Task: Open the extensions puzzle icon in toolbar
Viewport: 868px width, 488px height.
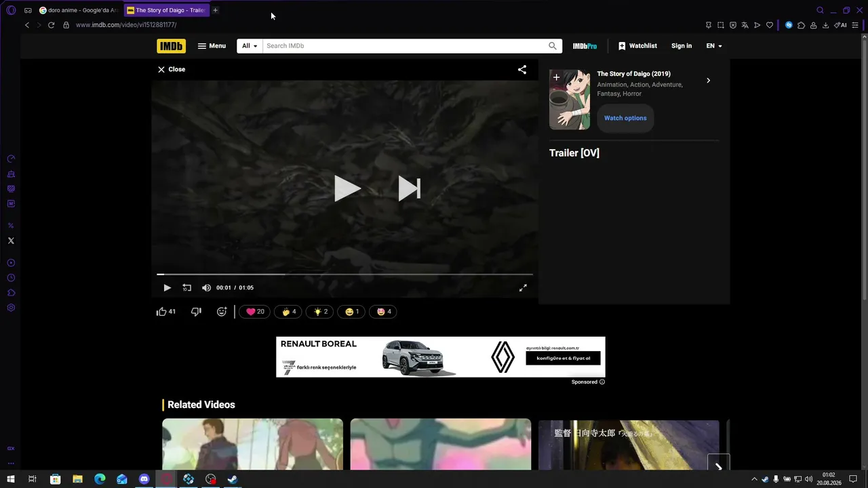Action: click(801, 25)
